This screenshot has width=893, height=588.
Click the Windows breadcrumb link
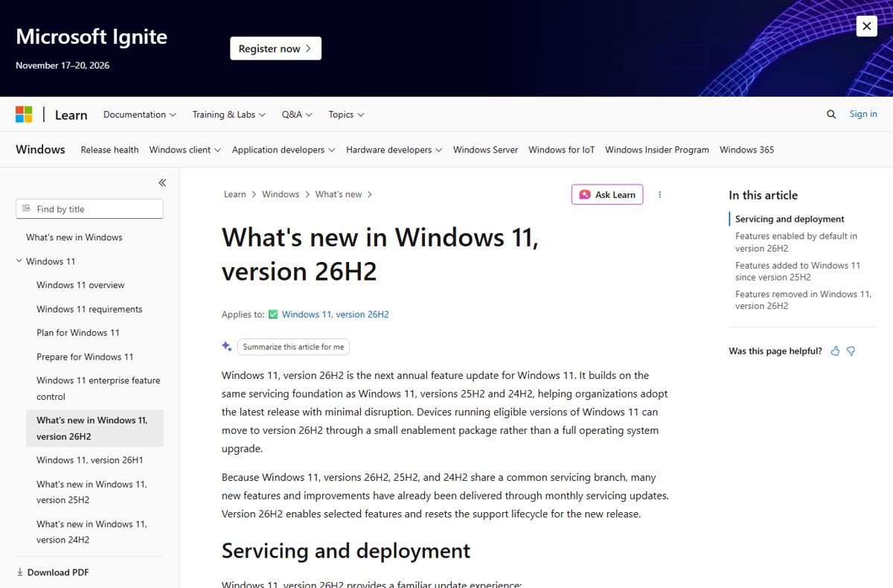pos(281,194)
